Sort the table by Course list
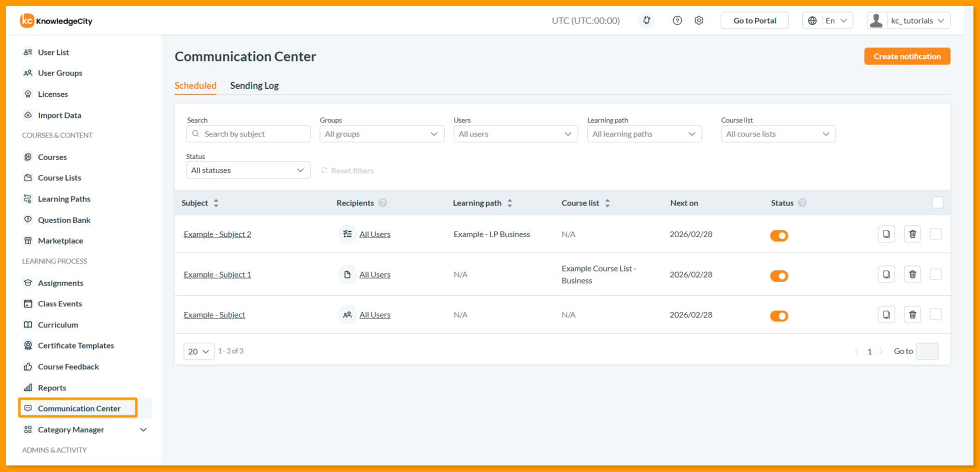 point(608,203)
